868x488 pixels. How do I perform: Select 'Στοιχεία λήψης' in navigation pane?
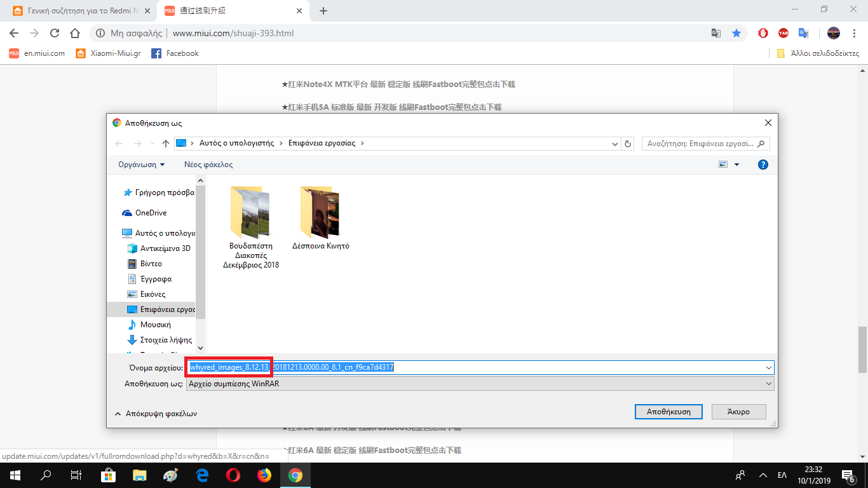pyautogui.click(x=160, y=340)
